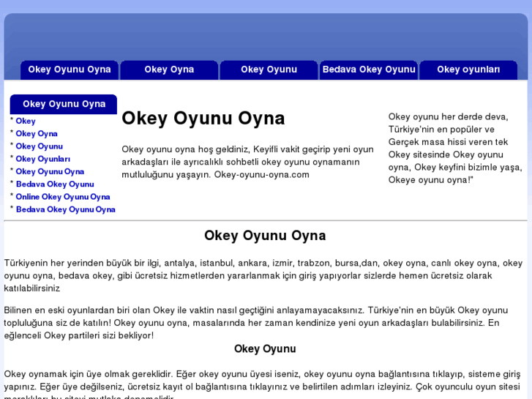532x399 pixels.
Task: Click the centered Okey Oyunu Oyna heading
Action: tap(265, 236)
